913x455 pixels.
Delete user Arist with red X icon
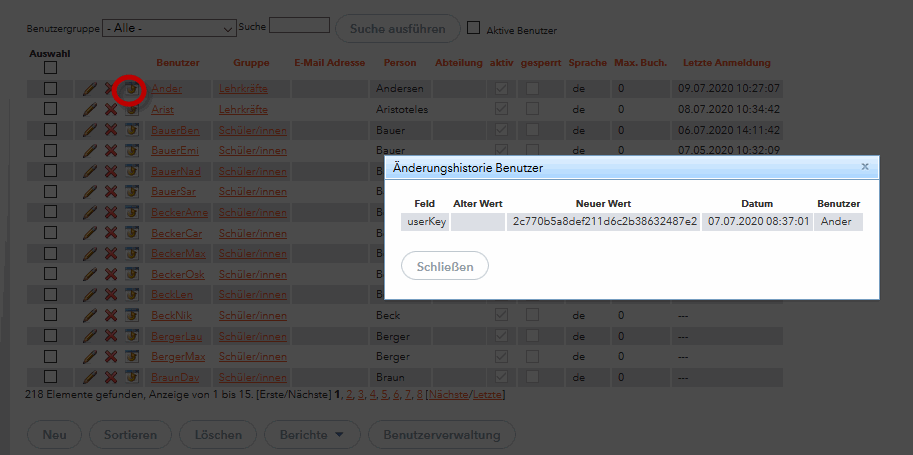point(111,110)
